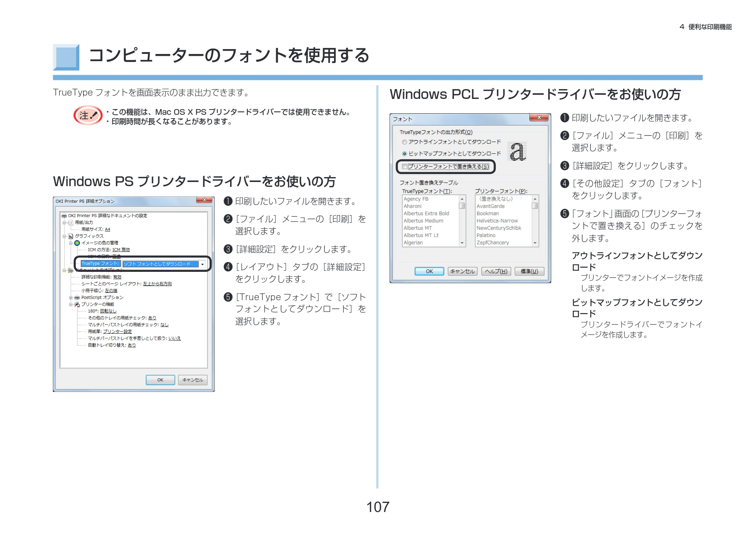
Task: Click the 標準(U) button
Action: click(530, 271)
